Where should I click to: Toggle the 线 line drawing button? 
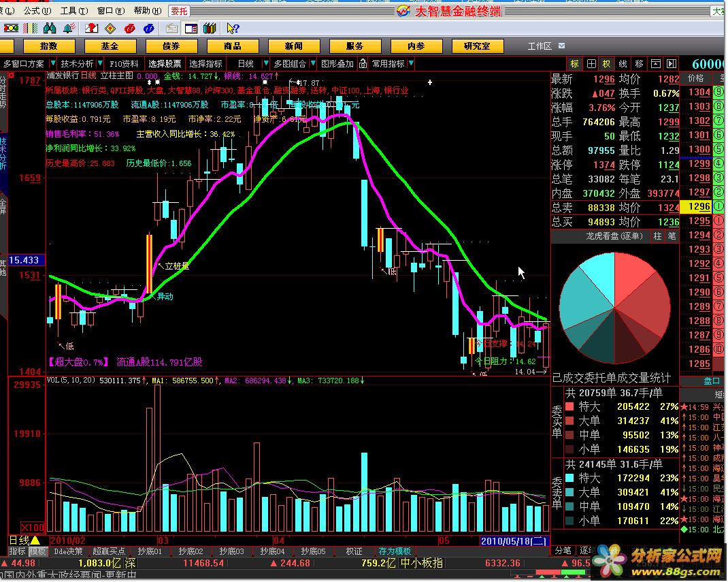623,63
